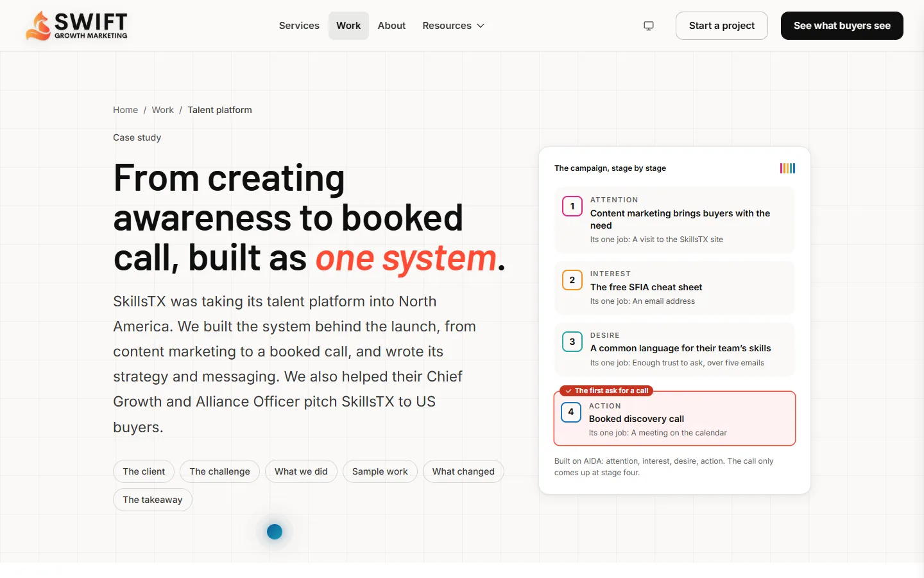Click the blue floating dot

pos(275,532)
